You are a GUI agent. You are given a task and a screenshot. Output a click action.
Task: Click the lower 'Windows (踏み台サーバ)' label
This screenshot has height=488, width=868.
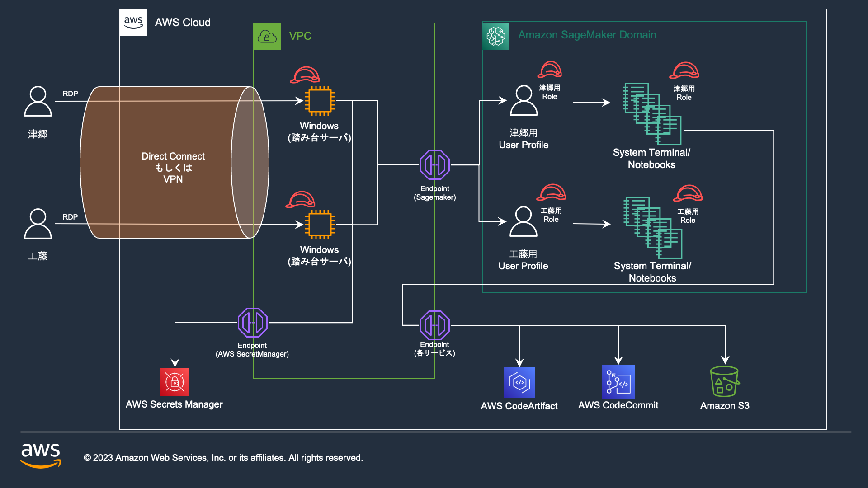tap(319, 255)
